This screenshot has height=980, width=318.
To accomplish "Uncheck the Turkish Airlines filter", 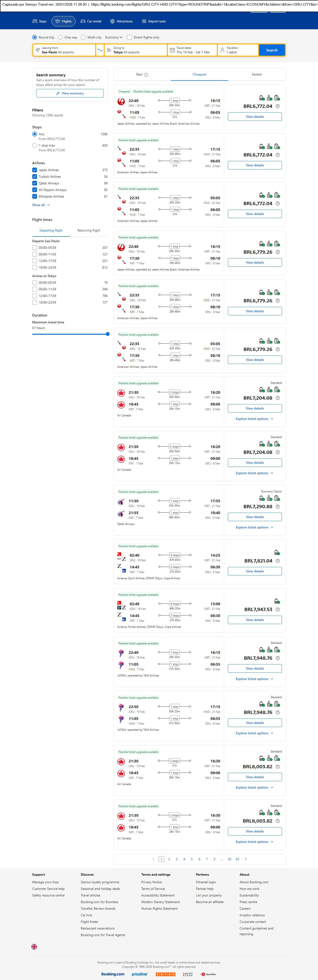I will click(35, 177).
